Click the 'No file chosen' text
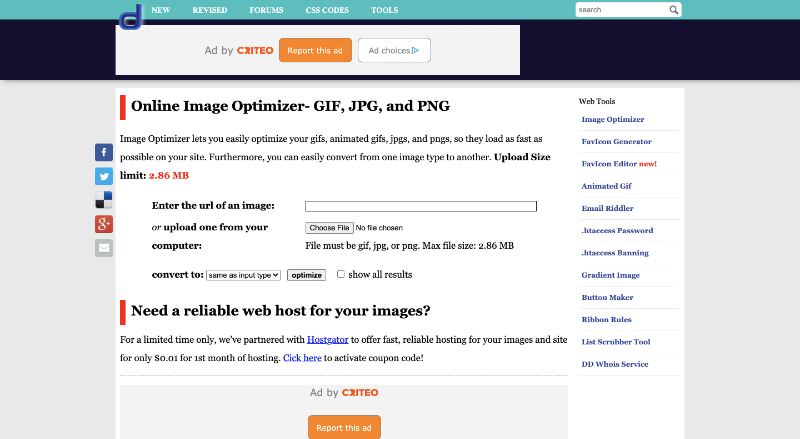The width and height of the screenshot is (800, 439). click(x=379, y=228)
